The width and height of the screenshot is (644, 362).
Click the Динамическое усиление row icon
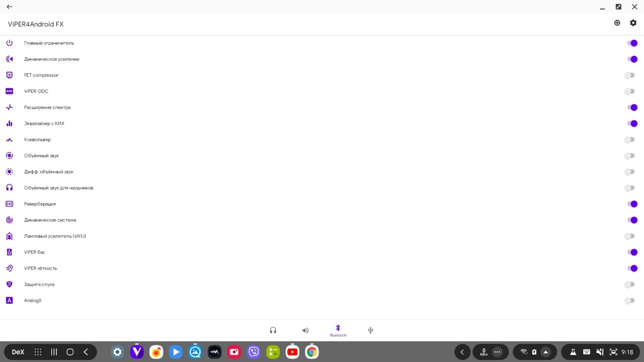point(9,59)
